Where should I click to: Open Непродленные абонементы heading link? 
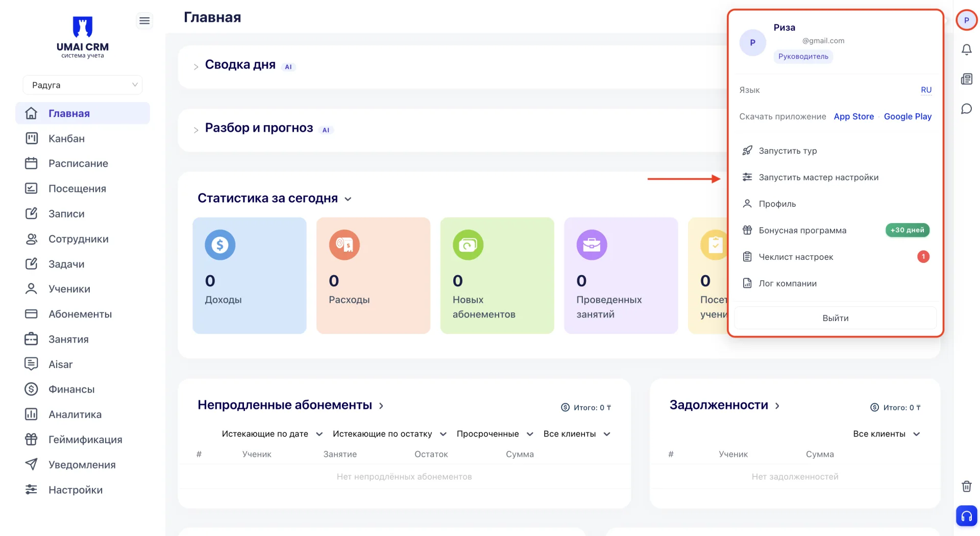pos(290,405)
